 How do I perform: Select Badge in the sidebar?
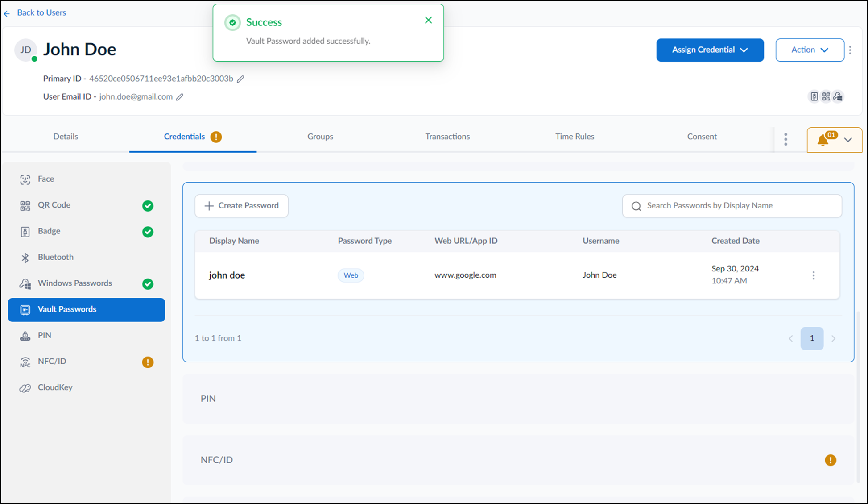[87, 231]
